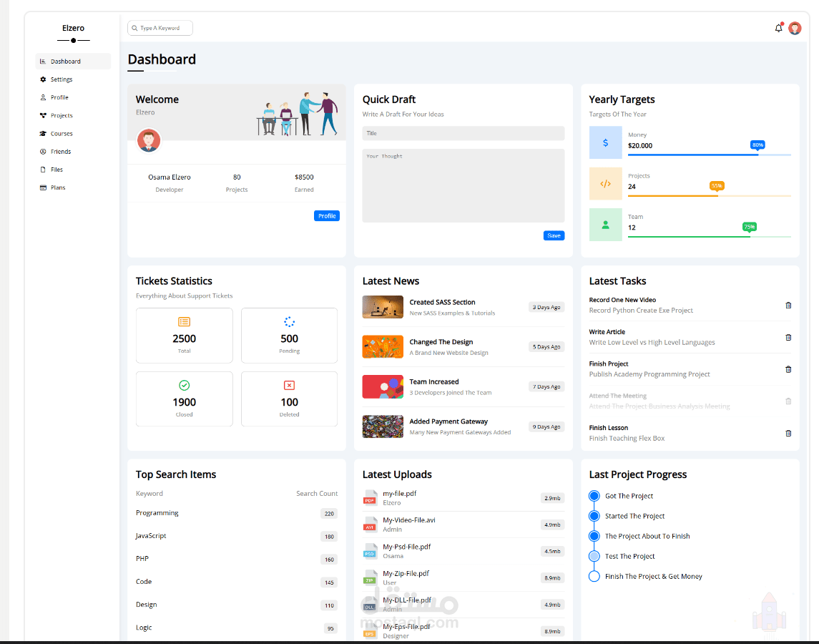
Task: Click the dollar icon in Yearly Targets
Action: click(x=605, y=143)
